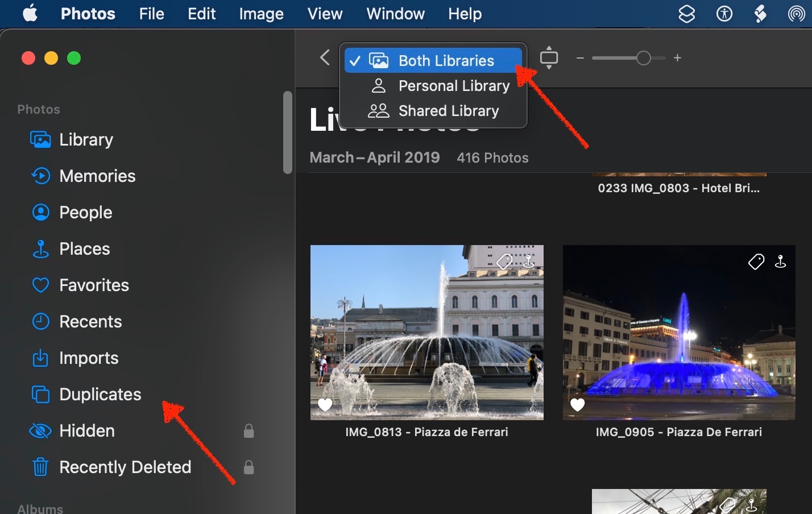This screenshot has height=514, width=812.
Task: Click the Memories sidebar icon
Action: [40, 176]
